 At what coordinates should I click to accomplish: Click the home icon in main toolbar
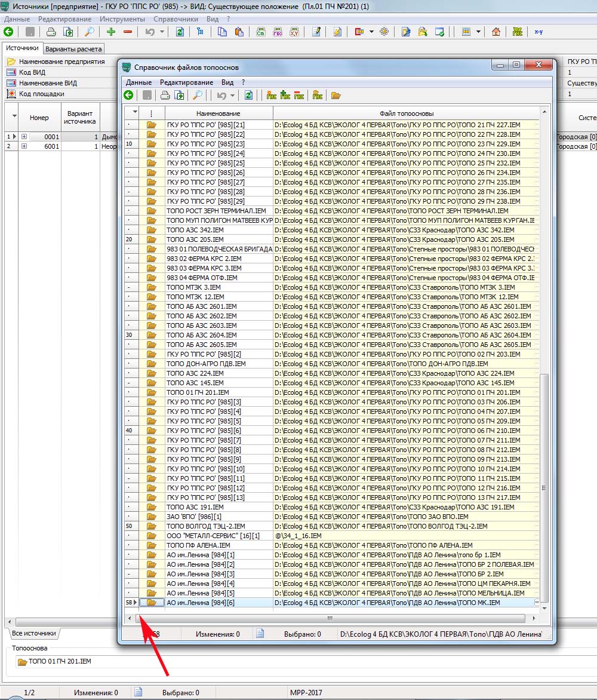(496, 32)
